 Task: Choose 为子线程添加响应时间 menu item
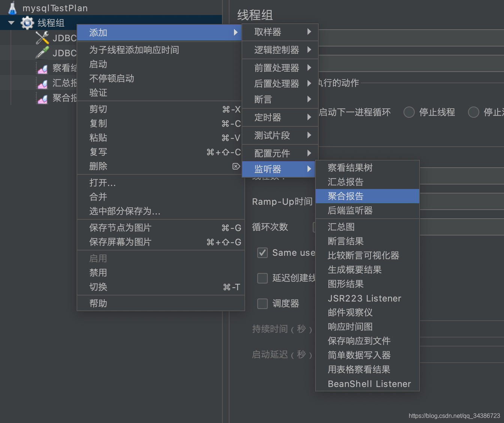click(x=159, y=50)
